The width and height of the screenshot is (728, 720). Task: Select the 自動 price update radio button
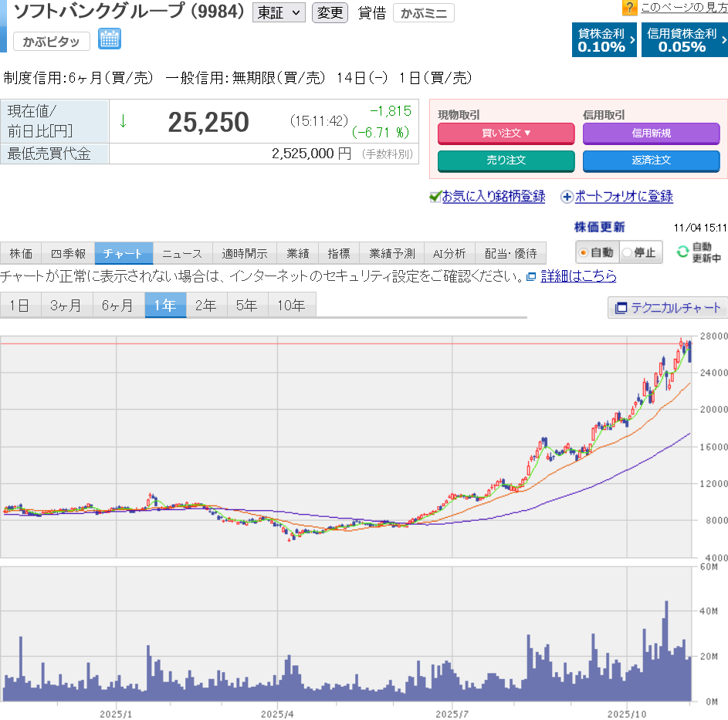pyautogui.click(x=584, y=252)
